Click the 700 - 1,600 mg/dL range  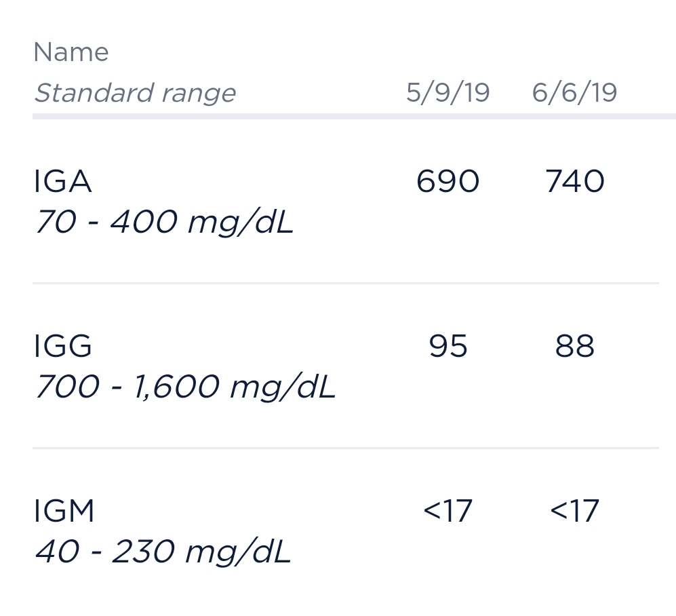[x=184, y=387]
